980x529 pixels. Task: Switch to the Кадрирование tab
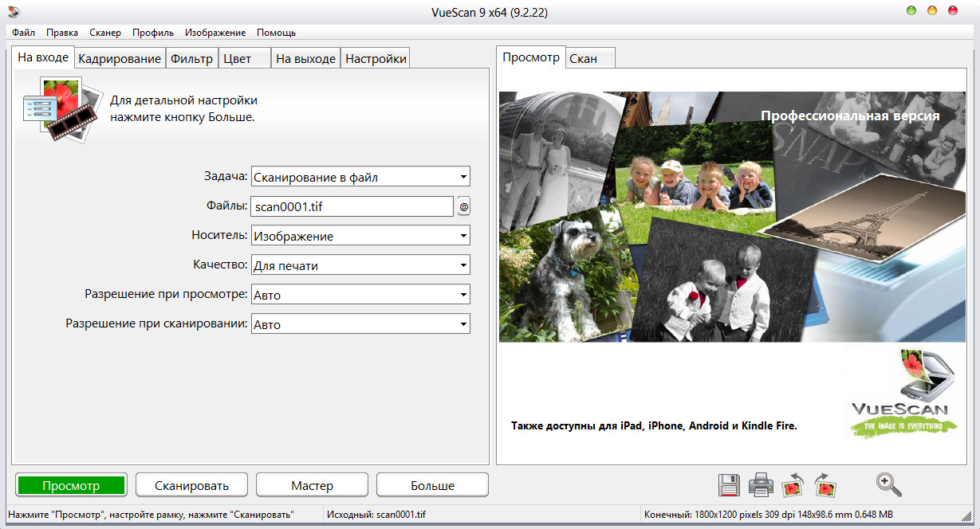pyautogui.click(x=120, y=58)
